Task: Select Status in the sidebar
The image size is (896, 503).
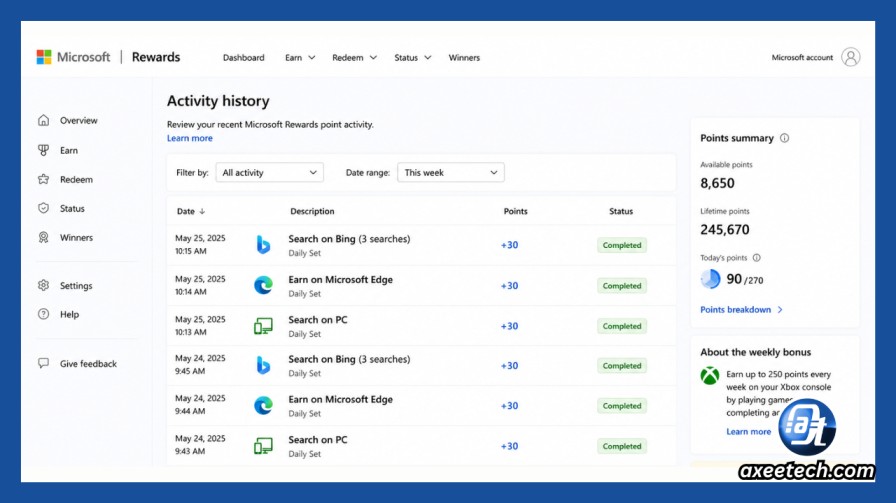Action: coord(72,209)
